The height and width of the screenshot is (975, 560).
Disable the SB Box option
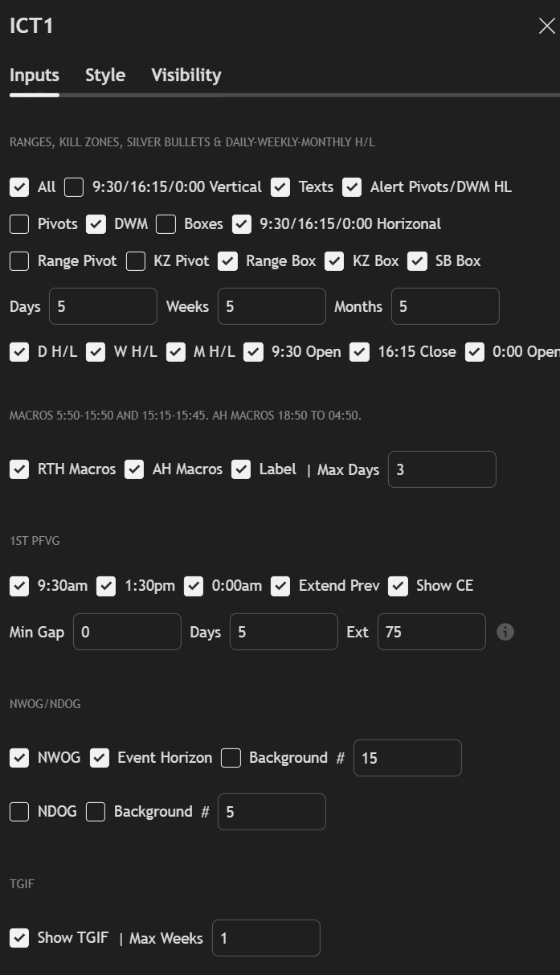coord(417,261)
